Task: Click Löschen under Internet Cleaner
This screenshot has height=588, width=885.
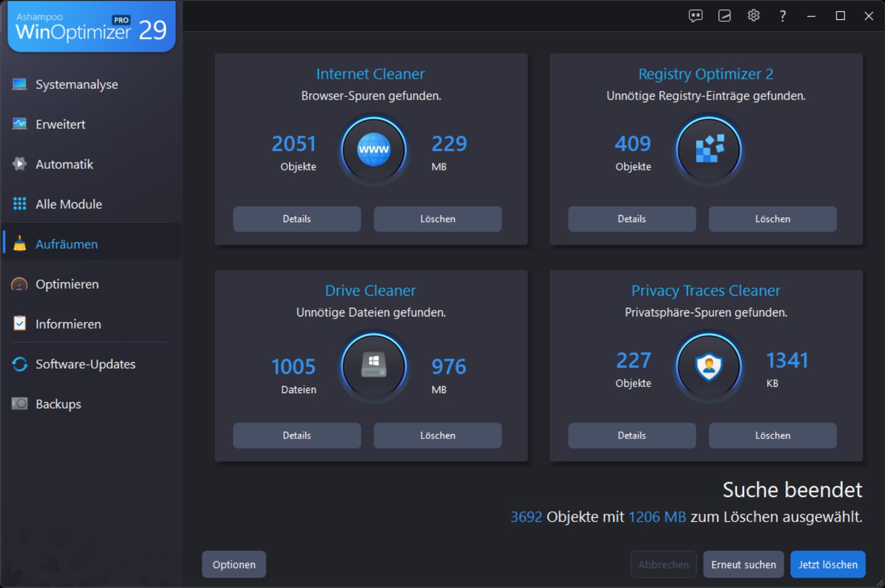Action: click(437, 219)
